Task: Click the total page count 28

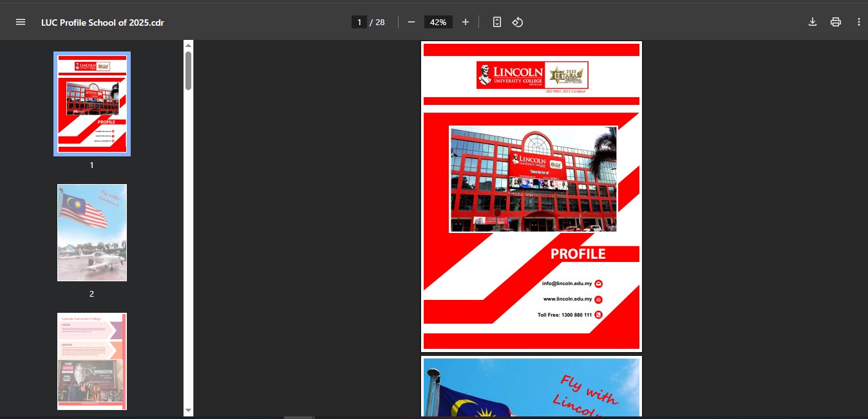Action: click(380, 22)
